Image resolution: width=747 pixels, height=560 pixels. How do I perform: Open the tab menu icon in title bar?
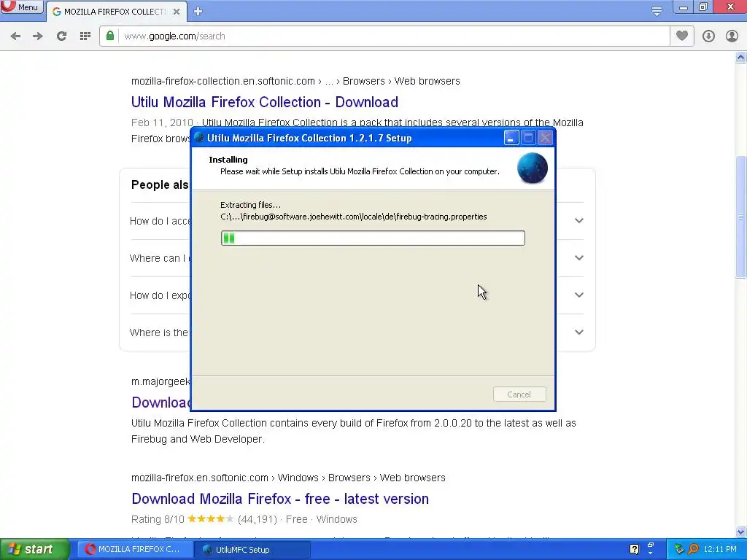coord(657,11)
